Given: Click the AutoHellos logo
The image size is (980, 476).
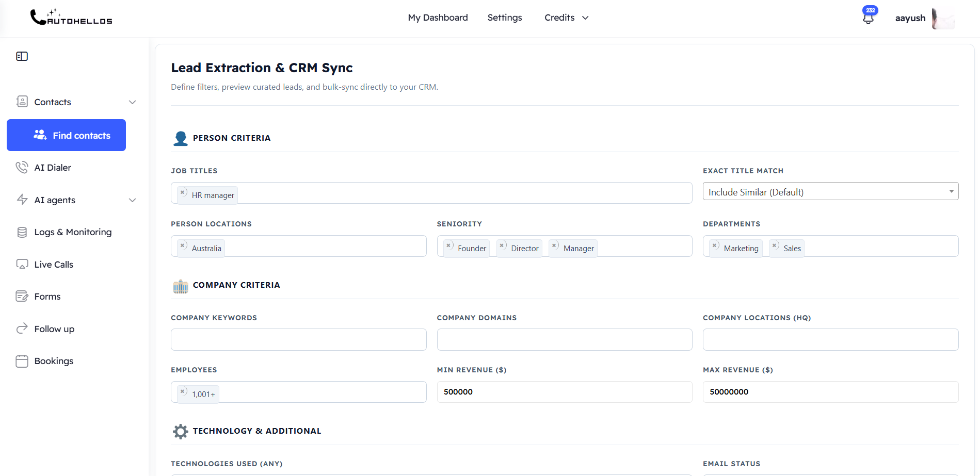Looking at the screenshot, I should tap(71, 17).
